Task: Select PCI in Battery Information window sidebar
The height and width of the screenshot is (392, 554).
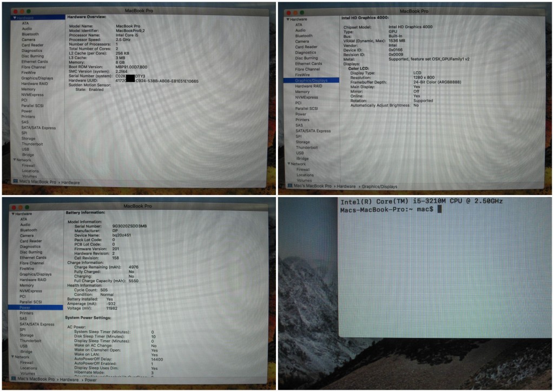Action: tap(23, 296)
